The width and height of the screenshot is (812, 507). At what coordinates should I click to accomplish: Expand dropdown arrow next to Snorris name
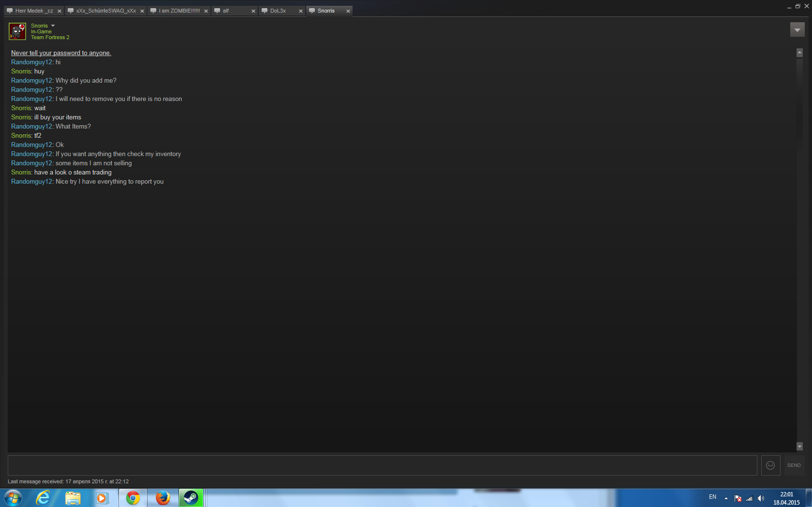tap(53, 26)
